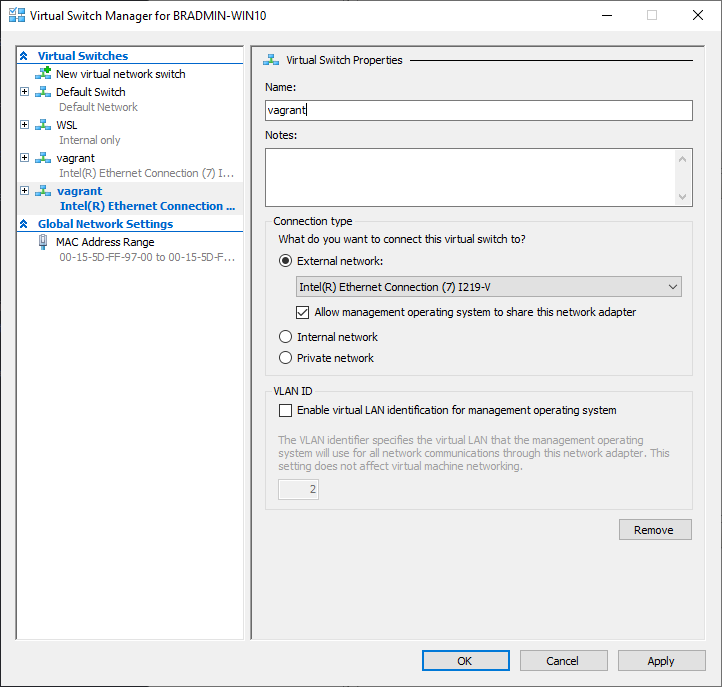Expand the selected vagrant switch node

25,191
